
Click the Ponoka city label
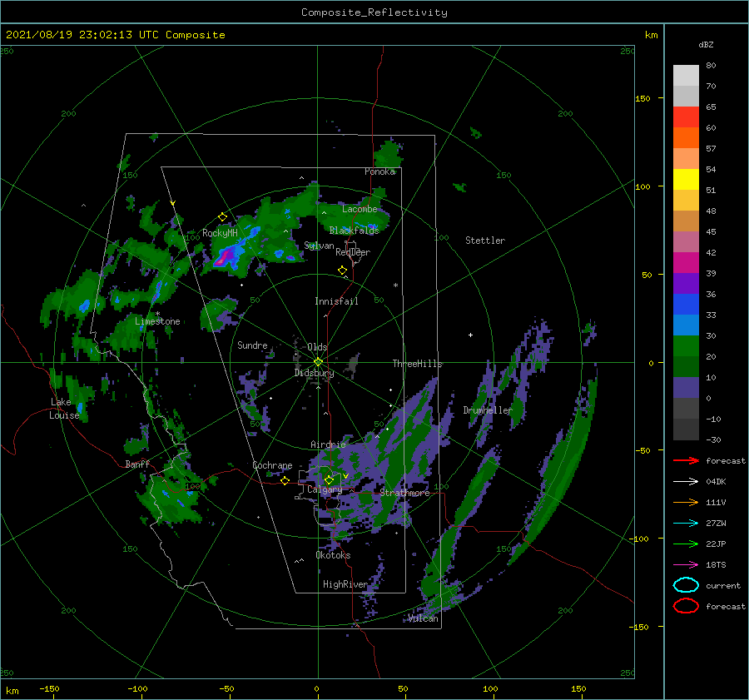point(379,171)
